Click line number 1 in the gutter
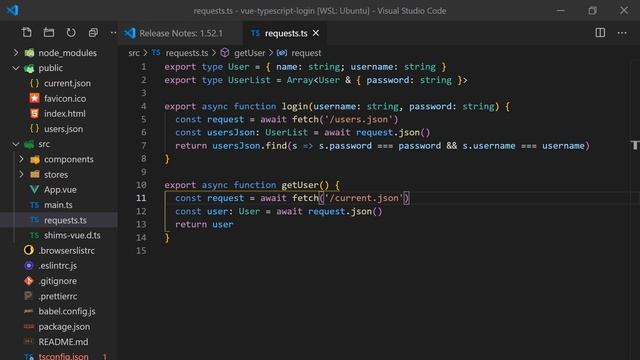 [x=143, y=67]
